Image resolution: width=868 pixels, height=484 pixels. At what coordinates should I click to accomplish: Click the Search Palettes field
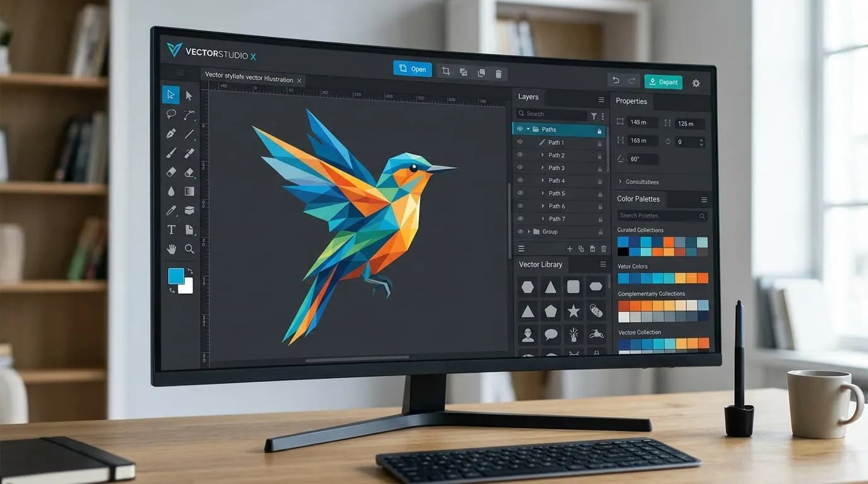point(662,216)
